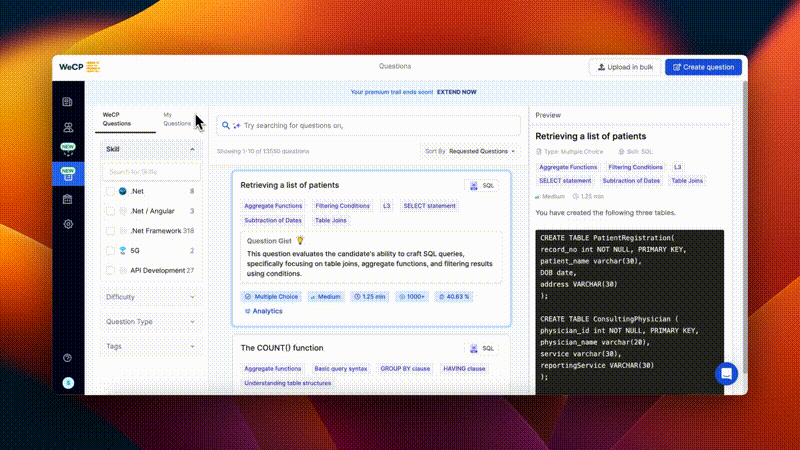Click the Analytics chart icon
800x450 pixels.
point(247,311)
